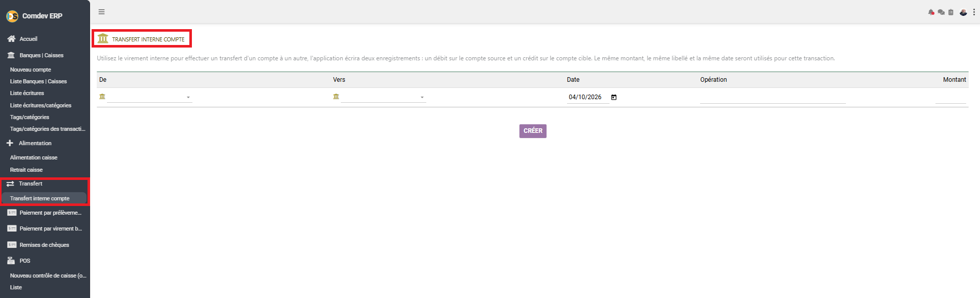Click the virement interne description paragraph

coord(466,58)
